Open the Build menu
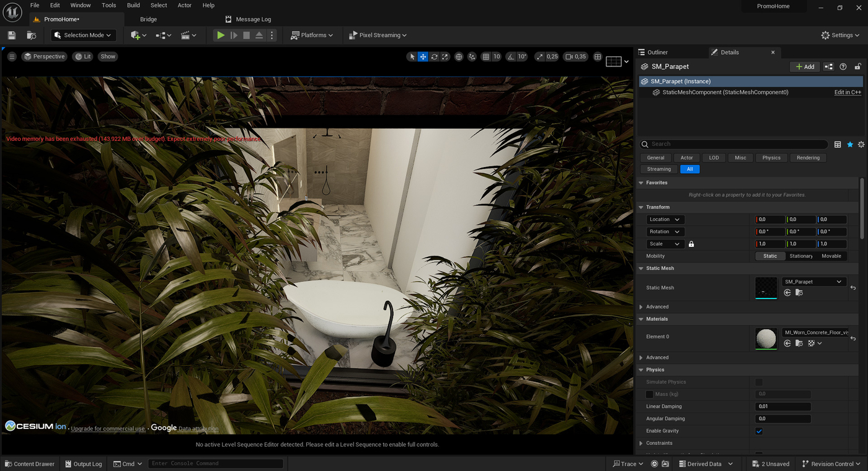This screenshot has height=471, width=868. [133, 5]
